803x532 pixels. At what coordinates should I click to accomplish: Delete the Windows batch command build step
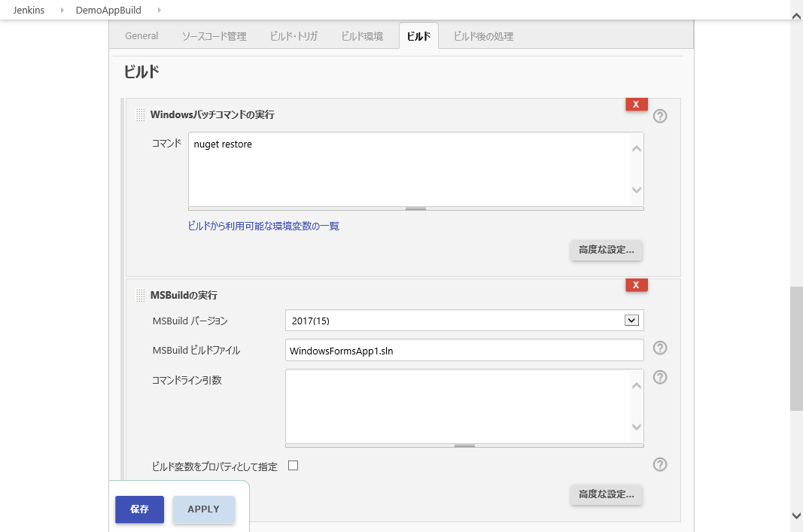point(636,104)
